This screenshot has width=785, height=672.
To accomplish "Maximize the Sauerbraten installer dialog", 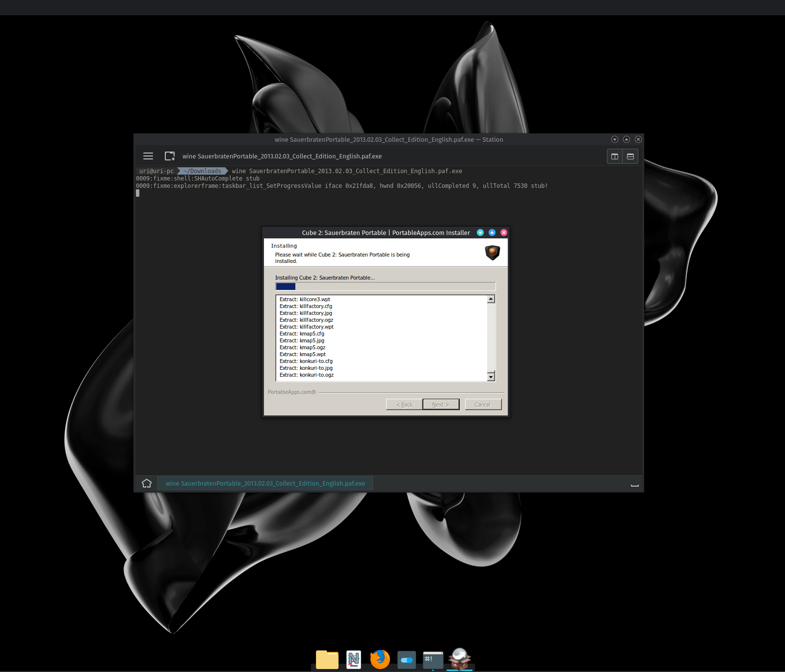I will (492, 233).
